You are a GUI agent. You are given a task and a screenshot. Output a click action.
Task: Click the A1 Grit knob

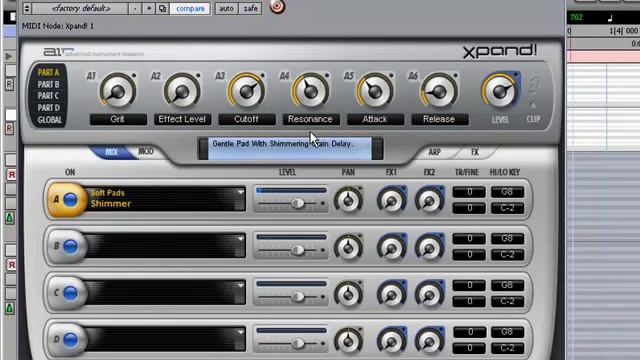118,91
